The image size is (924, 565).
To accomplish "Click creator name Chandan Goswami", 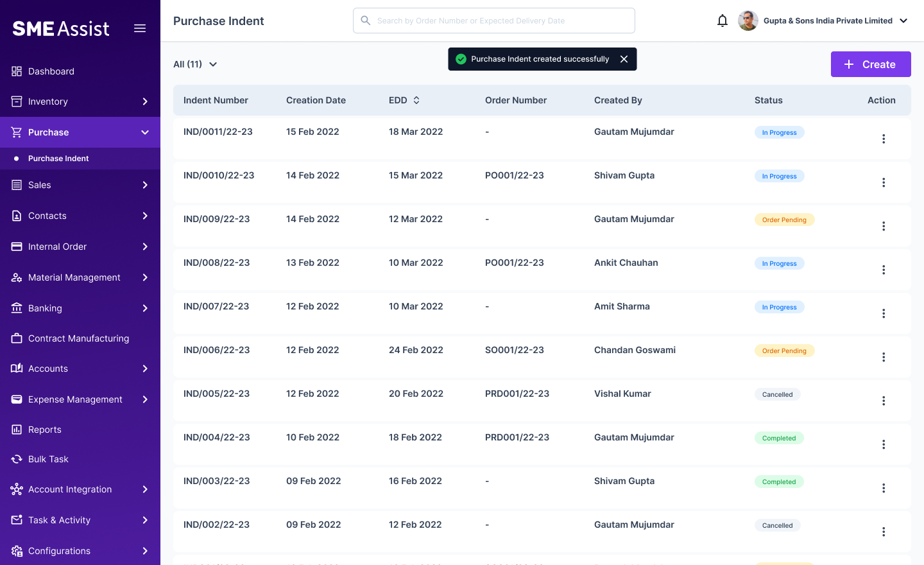I will (635, 350).
